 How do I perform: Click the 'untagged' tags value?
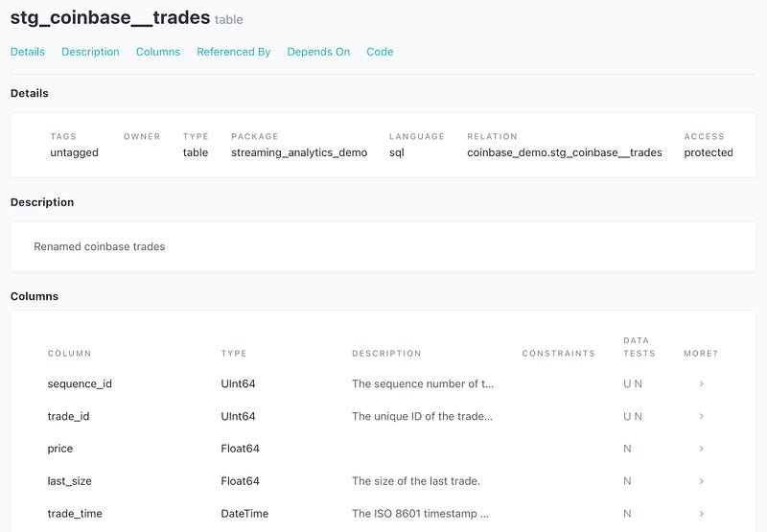pyautogui.click(x=75, y=152)
